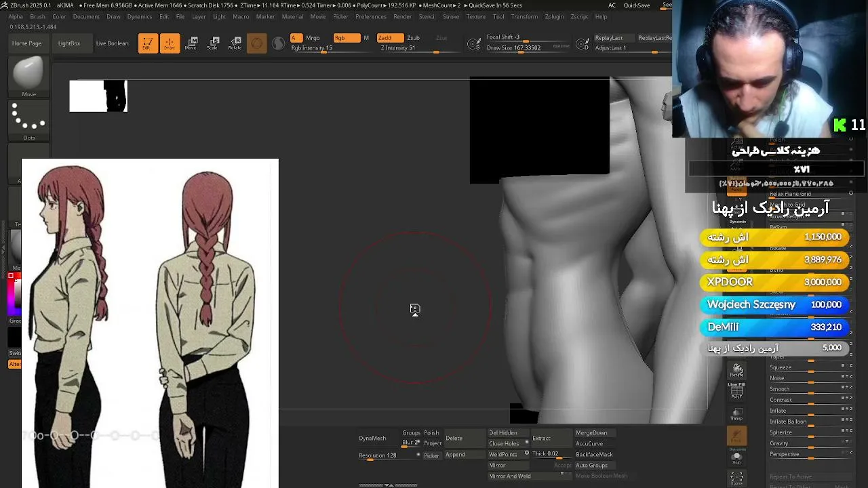Click the DynaMesh button
This screenshot has width=868, height=488.
(x=372, y=439)
